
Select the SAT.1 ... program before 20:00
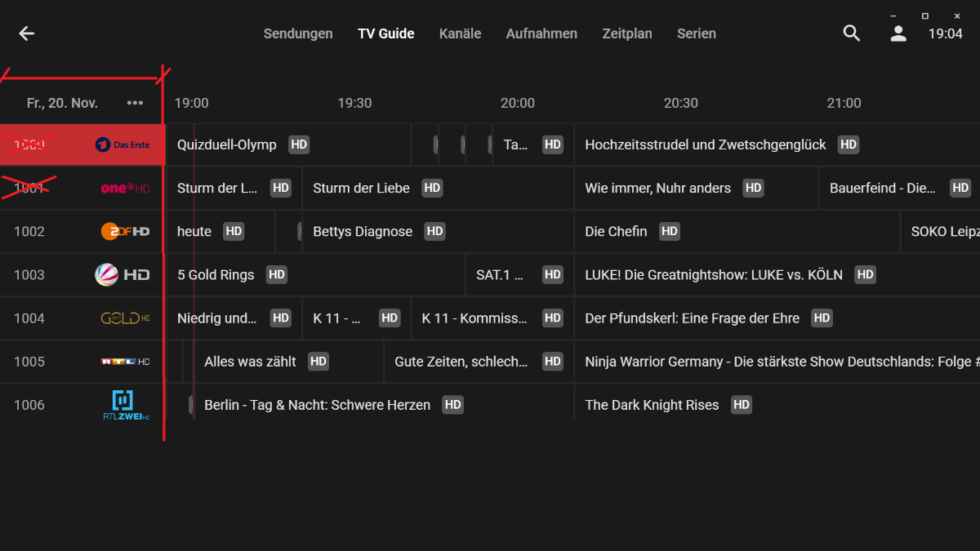519,274
